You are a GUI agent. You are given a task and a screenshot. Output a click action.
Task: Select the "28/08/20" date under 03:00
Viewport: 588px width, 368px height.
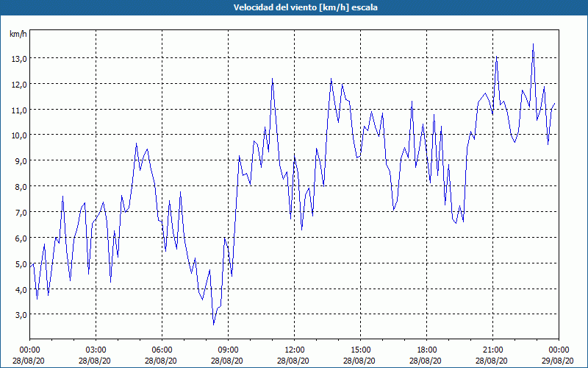coord(95,361)
